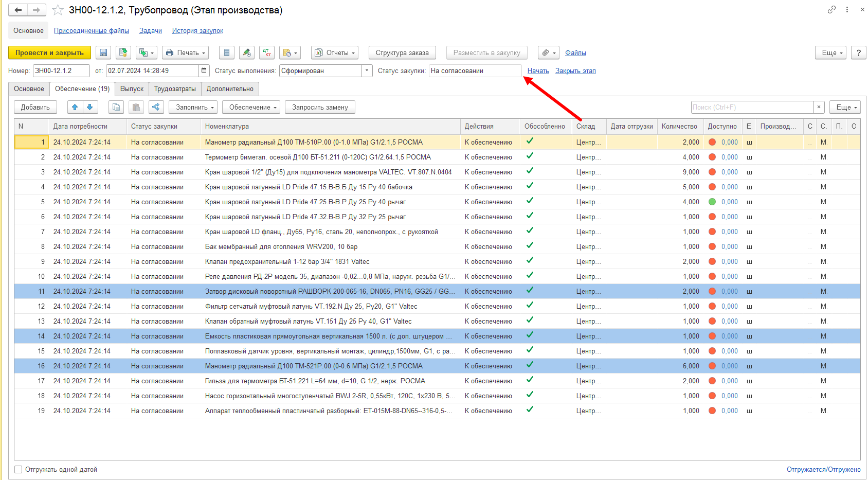The height and width of the screenshot is (480, 868).
Task: Open the История закупок section
Action: point(197,31)
